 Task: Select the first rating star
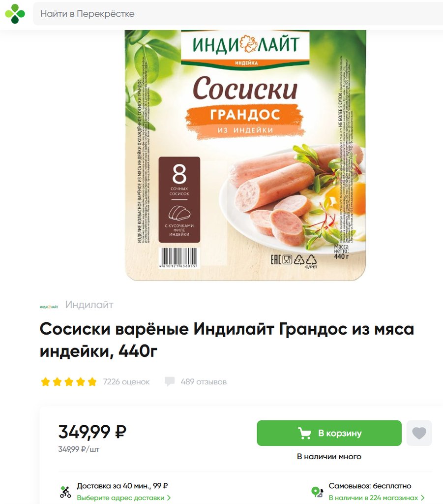pos(46,382)
